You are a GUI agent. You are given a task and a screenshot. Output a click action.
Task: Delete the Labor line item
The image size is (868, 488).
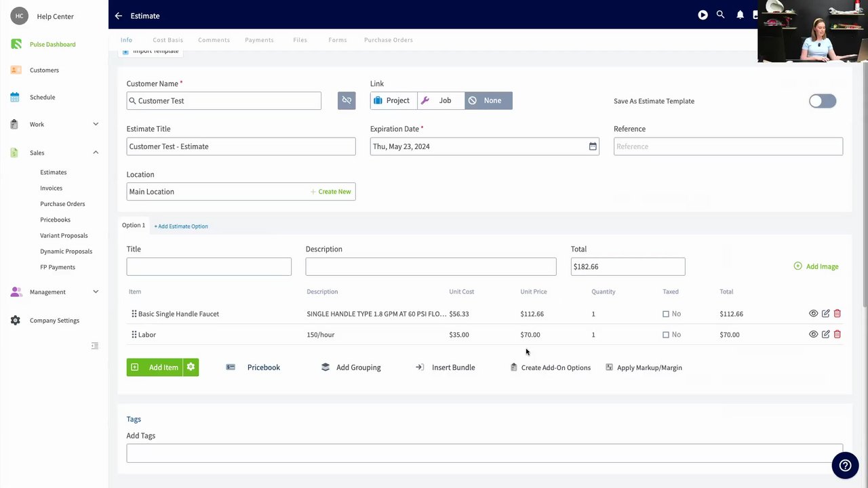point(837,334)
